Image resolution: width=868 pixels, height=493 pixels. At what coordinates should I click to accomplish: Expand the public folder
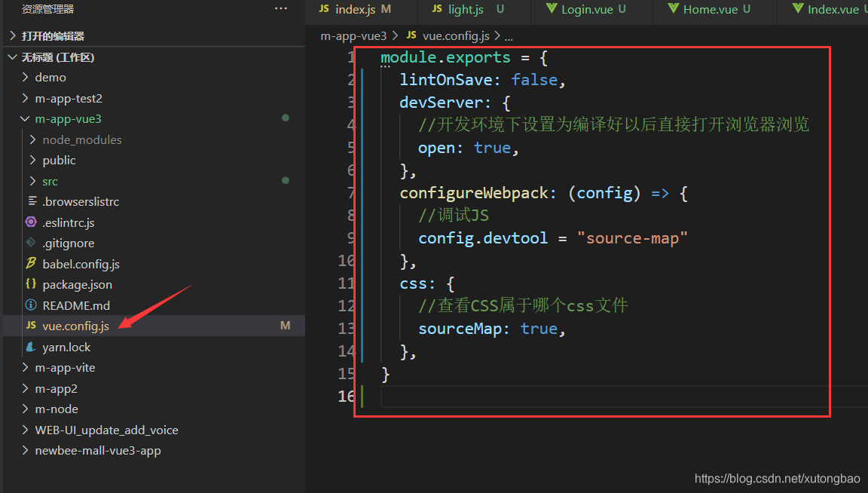[x=32, y=160]
